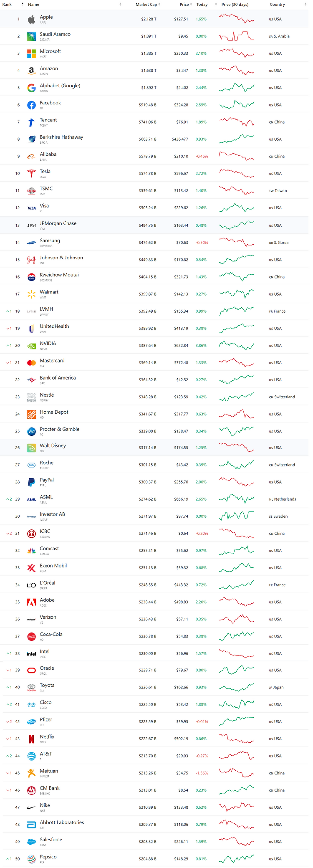Click the Adobe logo icon

pos(31,602)
